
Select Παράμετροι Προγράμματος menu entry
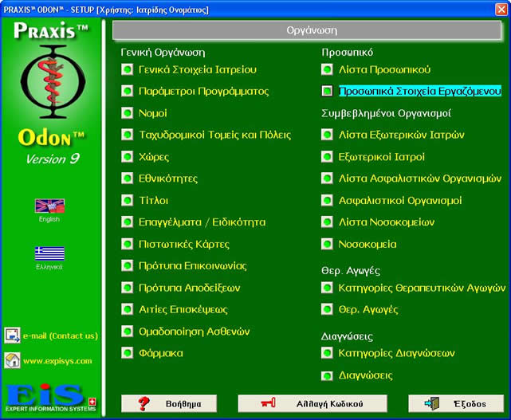coord(204,91)
